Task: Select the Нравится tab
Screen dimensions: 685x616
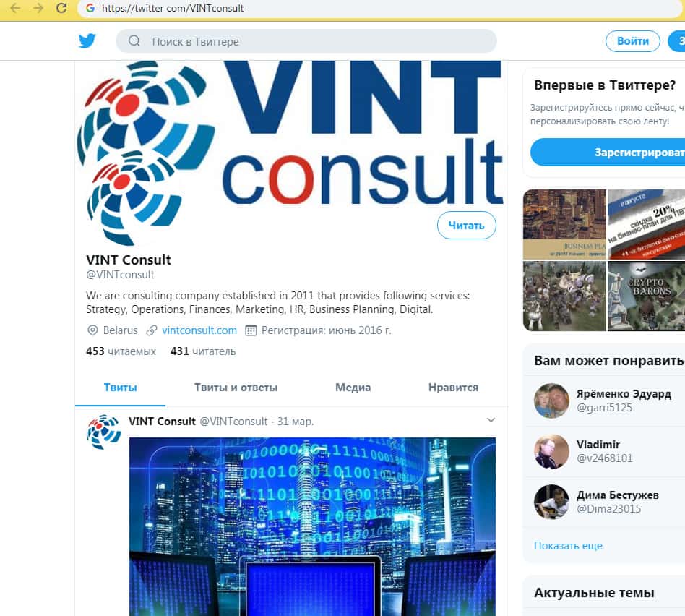Action: 454,388
